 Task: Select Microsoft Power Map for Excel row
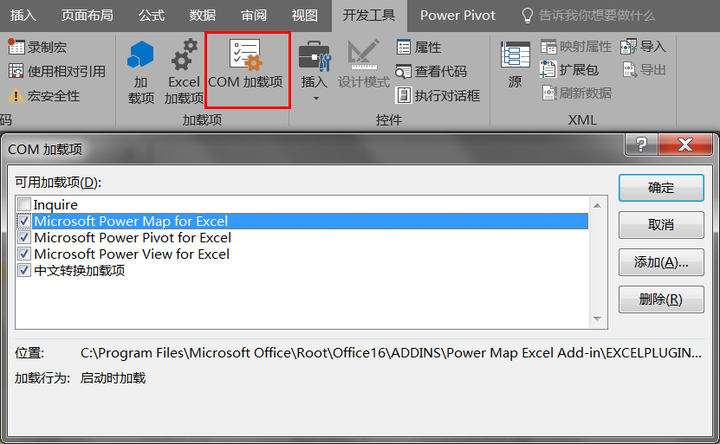pyautogui.click(x=302, y=221)
